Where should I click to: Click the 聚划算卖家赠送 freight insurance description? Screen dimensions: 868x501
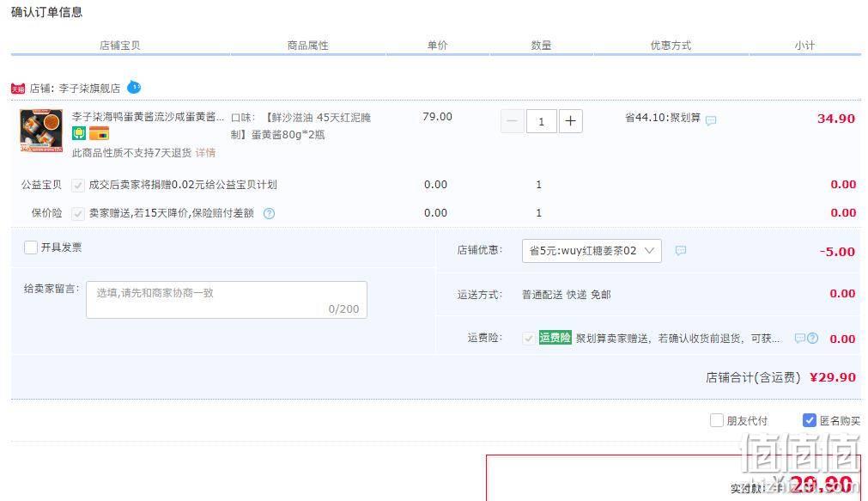pos(677,338)
